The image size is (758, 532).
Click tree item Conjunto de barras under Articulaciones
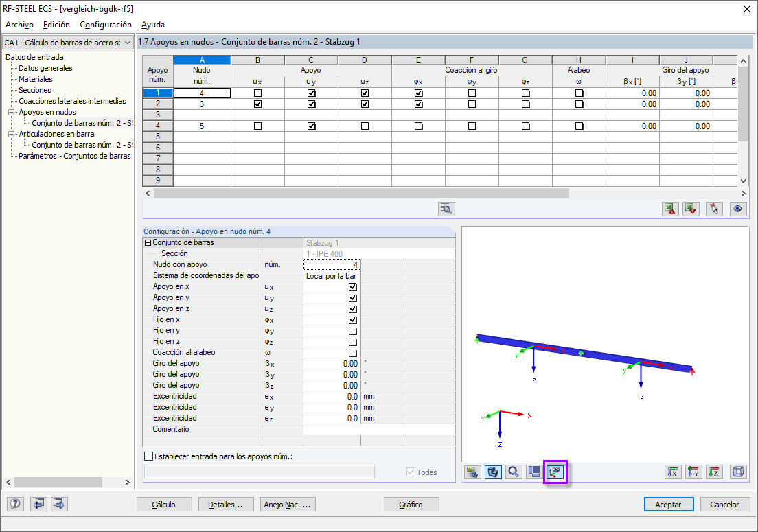tap(82, 145)
